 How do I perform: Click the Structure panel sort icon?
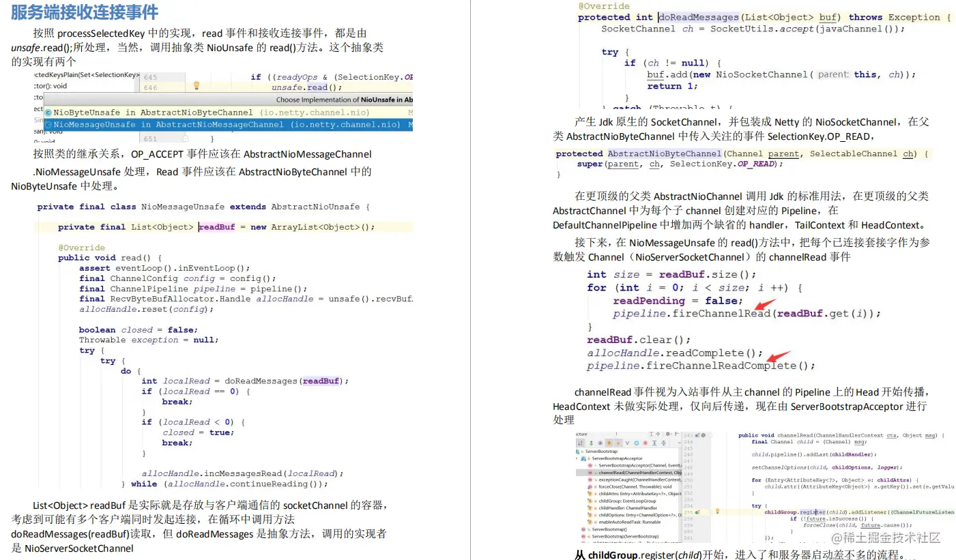pos(580,443)
